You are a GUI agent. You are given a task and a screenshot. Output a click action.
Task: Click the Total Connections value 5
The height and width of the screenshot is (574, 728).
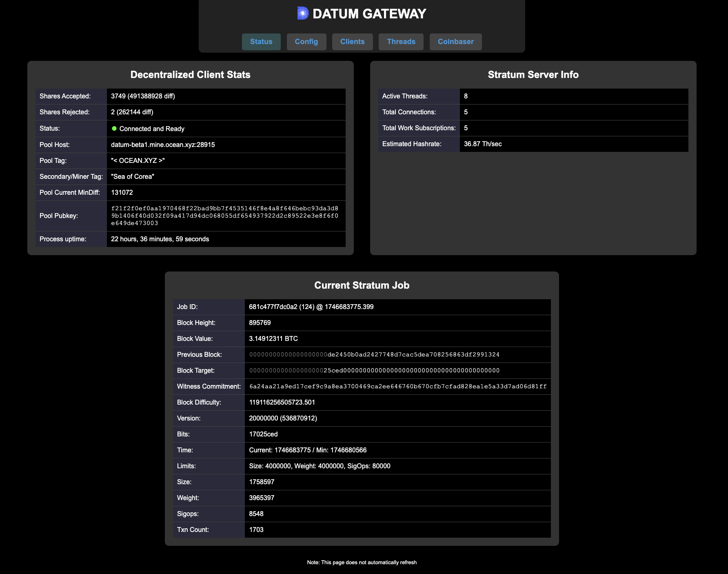pos(466,112)
